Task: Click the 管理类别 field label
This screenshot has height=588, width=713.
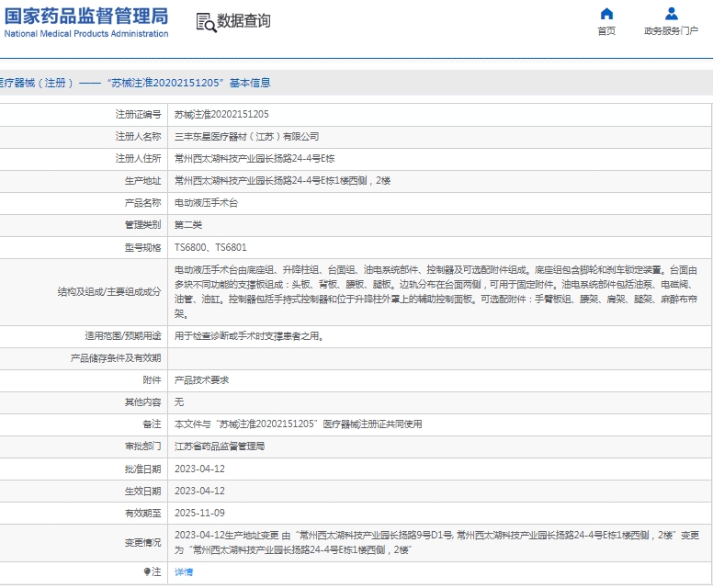Action: [x=142, y=225]
